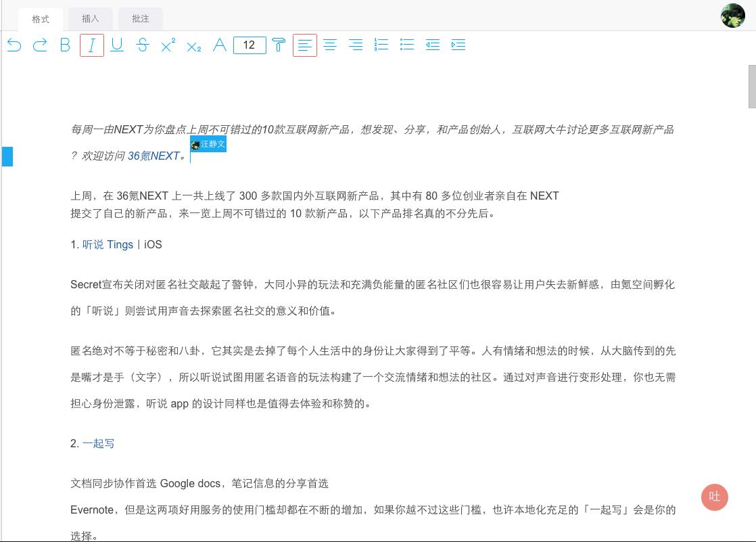Click the line starting 'Evernote，但是'
Image resolution: width=756 pixels, height=542 pixels.
tap(373, 510)
